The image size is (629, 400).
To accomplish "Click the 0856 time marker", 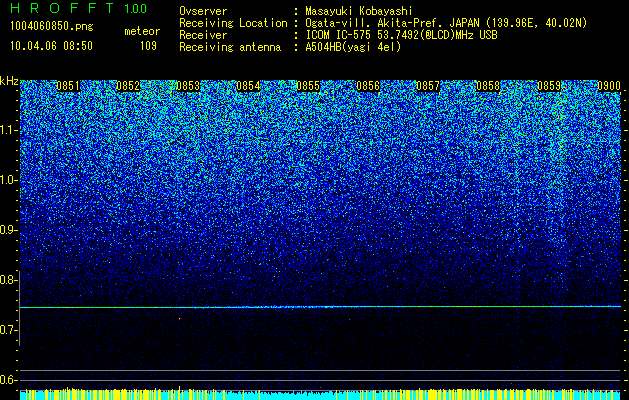I will 368,86.
